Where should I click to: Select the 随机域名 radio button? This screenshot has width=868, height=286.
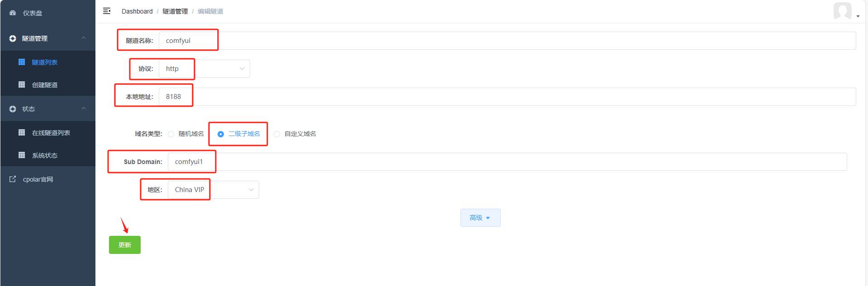171,134
